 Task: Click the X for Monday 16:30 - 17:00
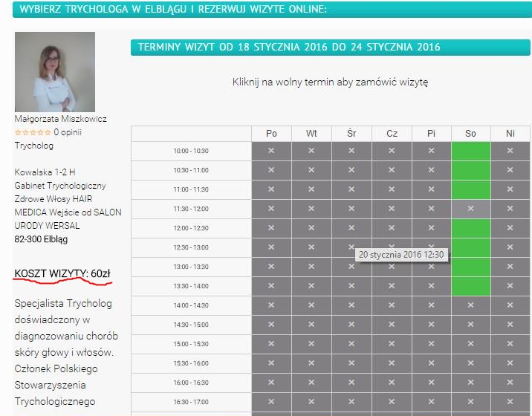271,402
